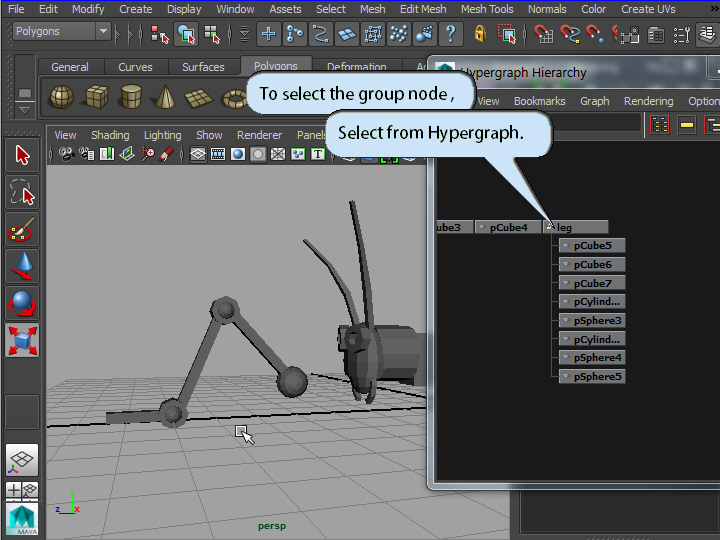Toggle viewport grid display
Viewport: 720px width, 540px height.
click(x=198, y=154)
